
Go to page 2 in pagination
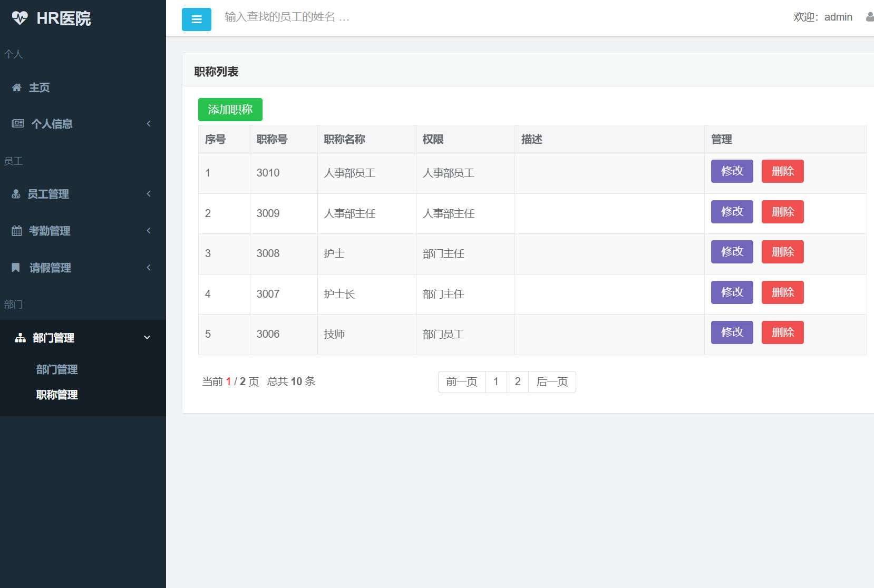[517, 381]
